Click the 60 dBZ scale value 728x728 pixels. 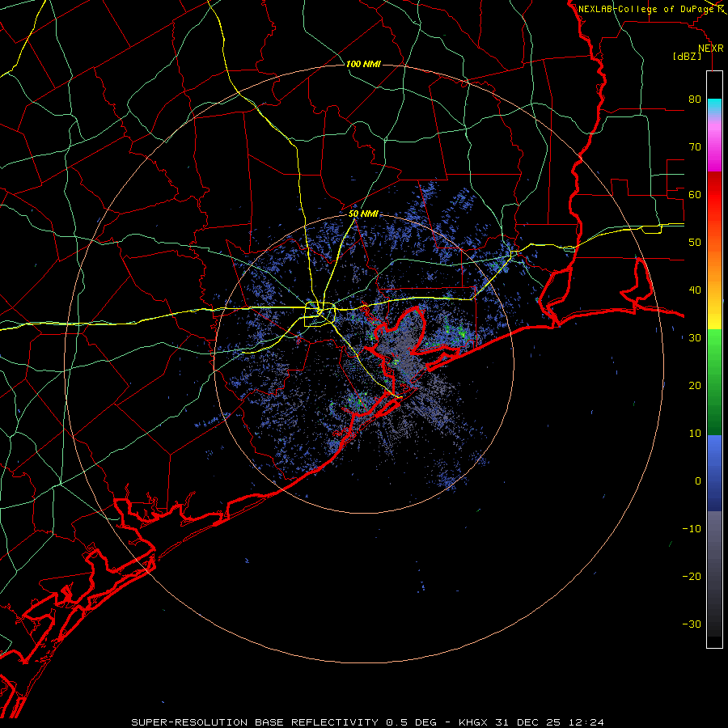695,195
